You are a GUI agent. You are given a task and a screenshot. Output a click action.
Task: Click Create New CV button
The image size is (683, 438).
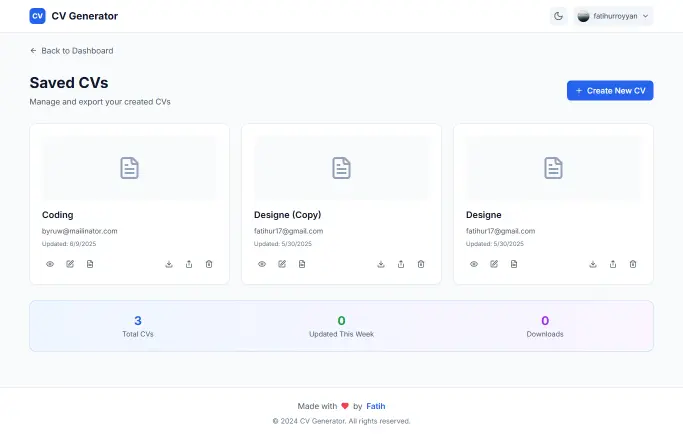tap(610, 91)
